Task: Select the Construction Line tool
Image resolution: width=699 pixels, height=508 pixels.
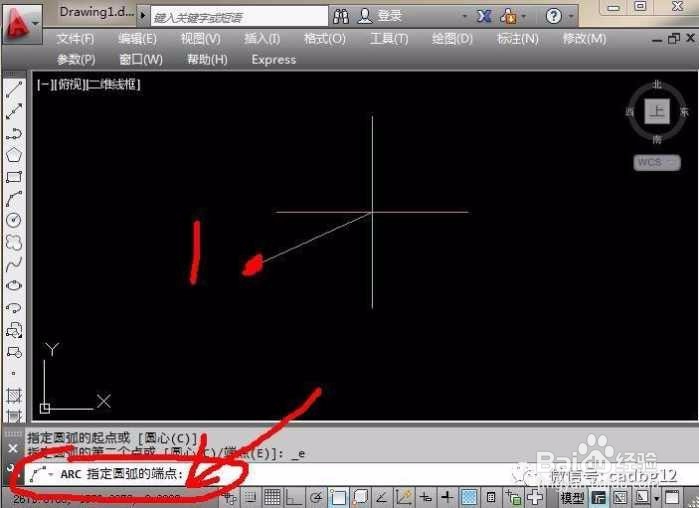Action: [14, 111]
